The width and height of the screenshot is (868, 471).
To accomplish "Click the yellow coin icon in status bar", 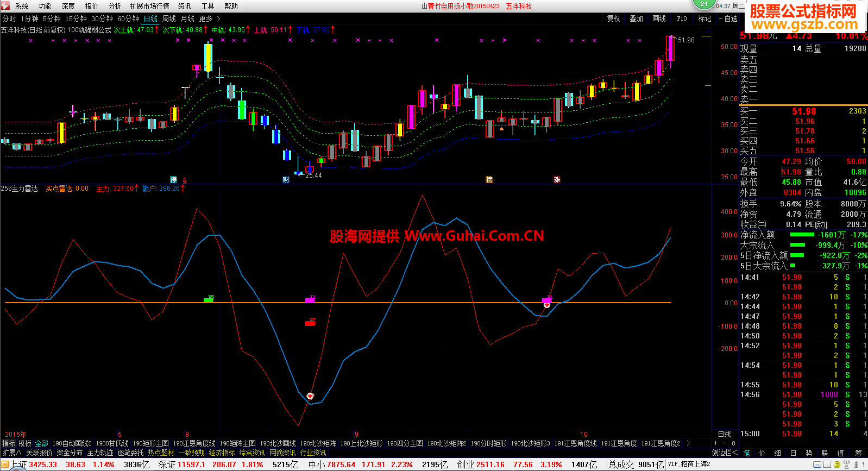I will [x=838, y=464].
